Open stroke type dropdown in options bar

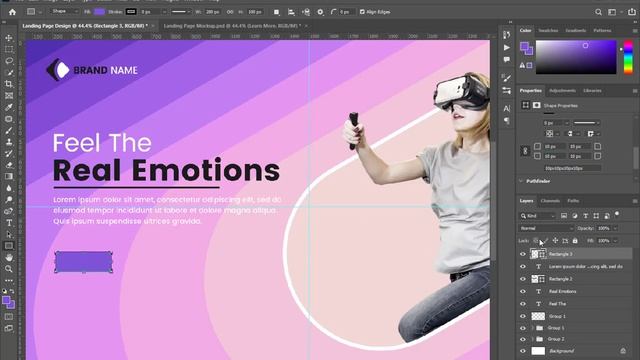[x=182, y=12]
